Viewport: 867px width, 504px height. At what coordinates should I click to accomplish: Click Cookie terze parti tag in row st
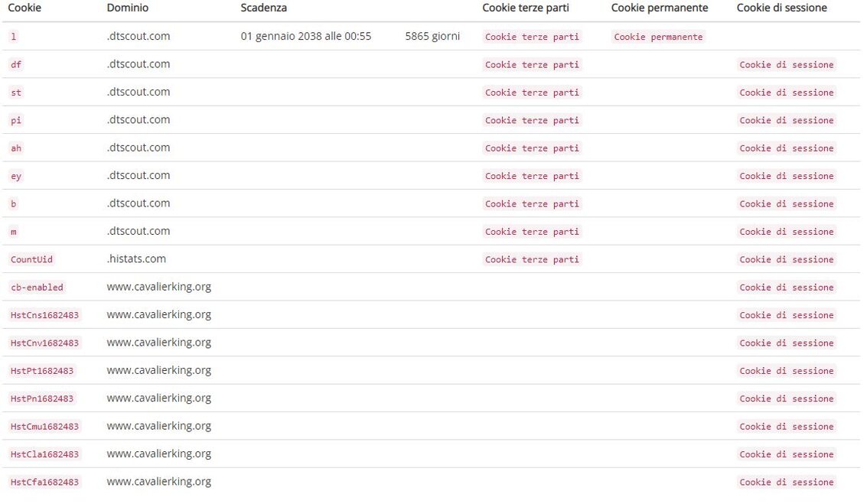point(532,93)
